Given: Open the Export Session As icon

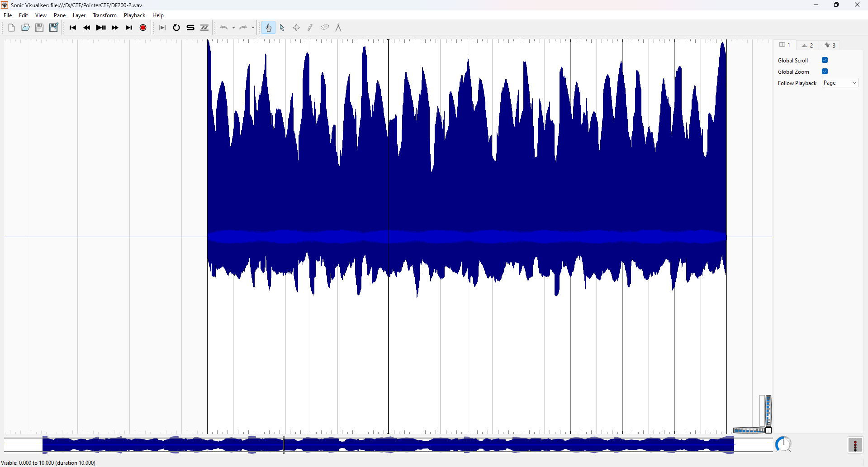Looking at the screenshot, I should click(x=53, y=28).
